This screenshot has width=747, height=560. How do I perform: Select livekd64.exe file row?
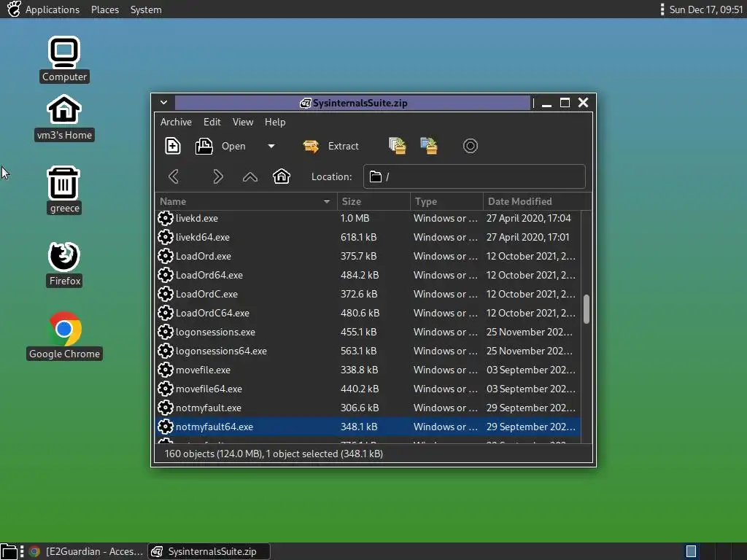click(x=368, y=237)
